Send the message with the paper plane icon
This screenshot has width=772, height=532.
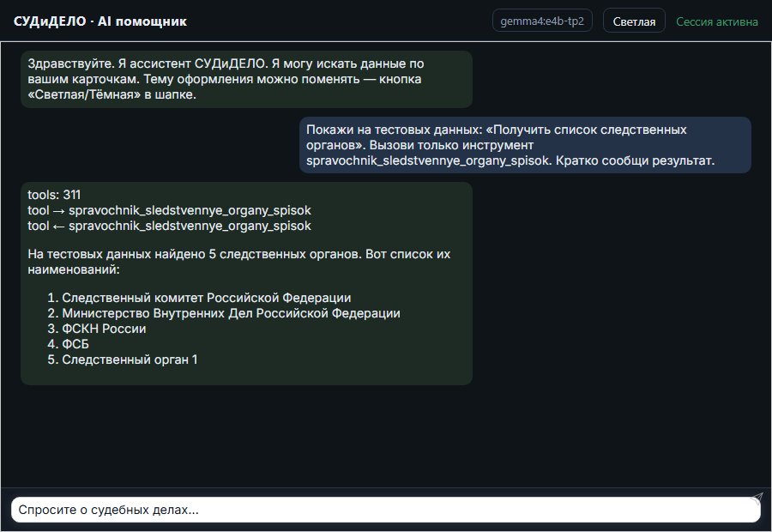click(x=757, y=498)
